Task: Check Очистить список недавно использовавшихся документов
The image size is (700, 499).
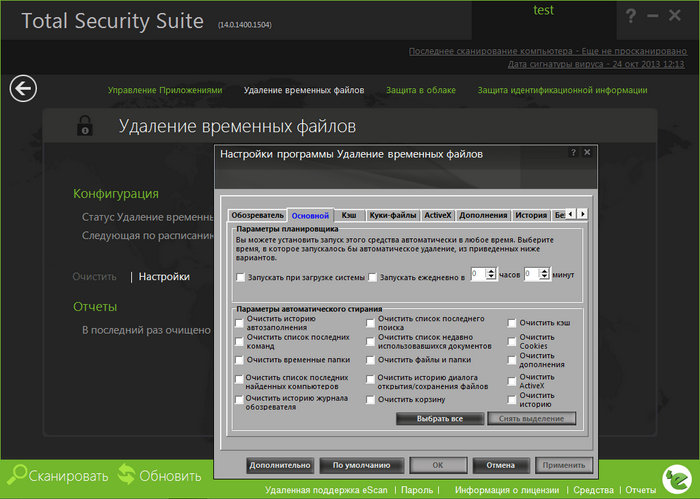Action: [370, 341]
